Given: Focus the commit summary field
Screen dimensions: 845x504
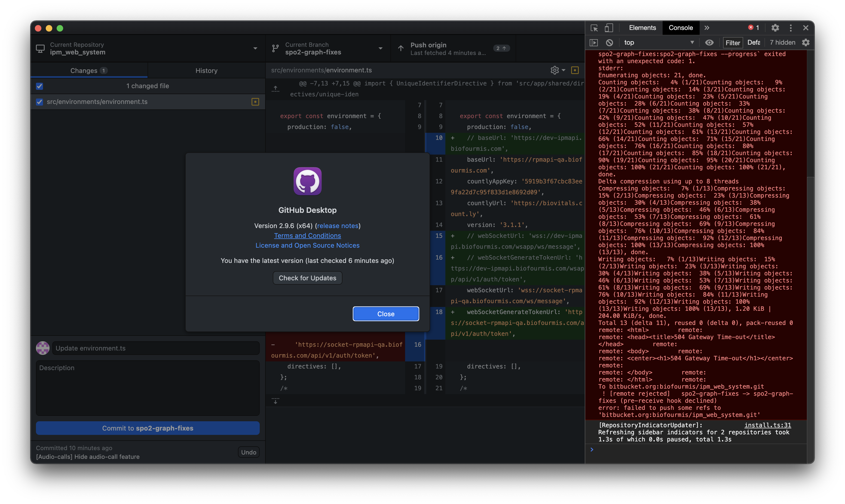Looking at the screenshot, I should coord(156,348).
